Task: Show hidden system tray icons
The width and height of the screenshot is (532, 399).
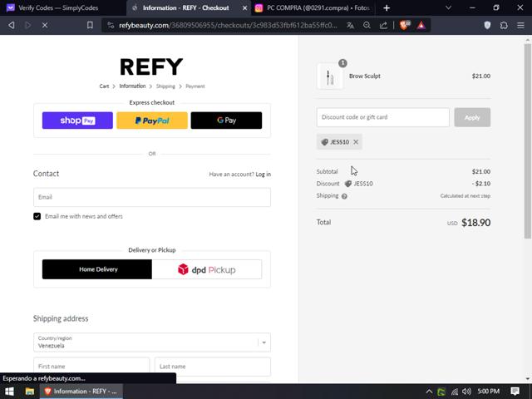Action: tap(429, 392)
